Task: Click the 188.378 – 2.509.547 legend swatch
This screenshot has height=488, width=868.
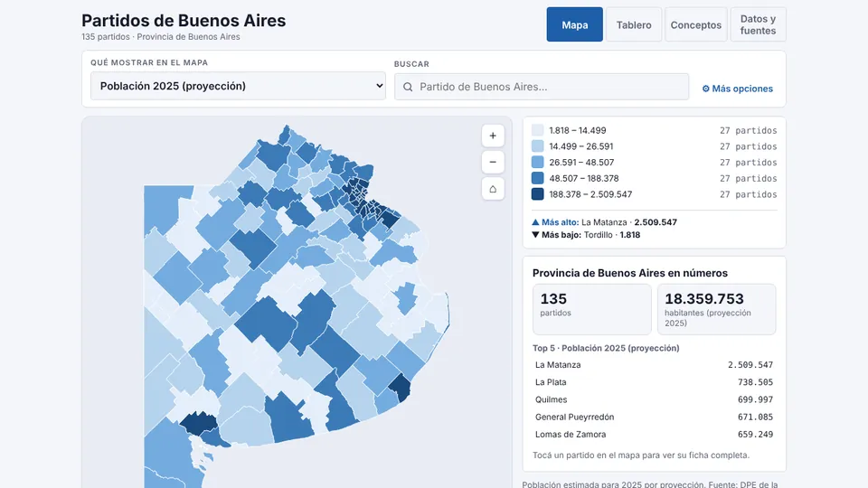Action: (x=537, y=194)
